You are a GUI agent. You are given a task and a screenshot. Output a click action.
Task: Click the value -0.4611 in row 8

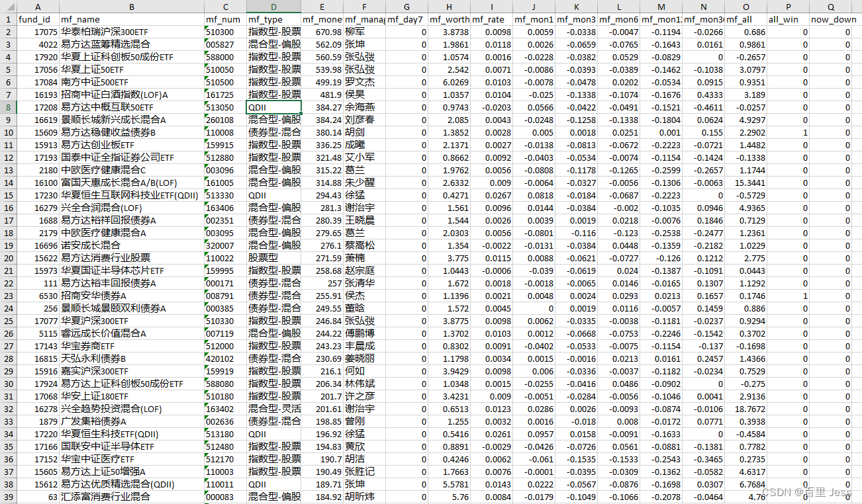(703, 107)
